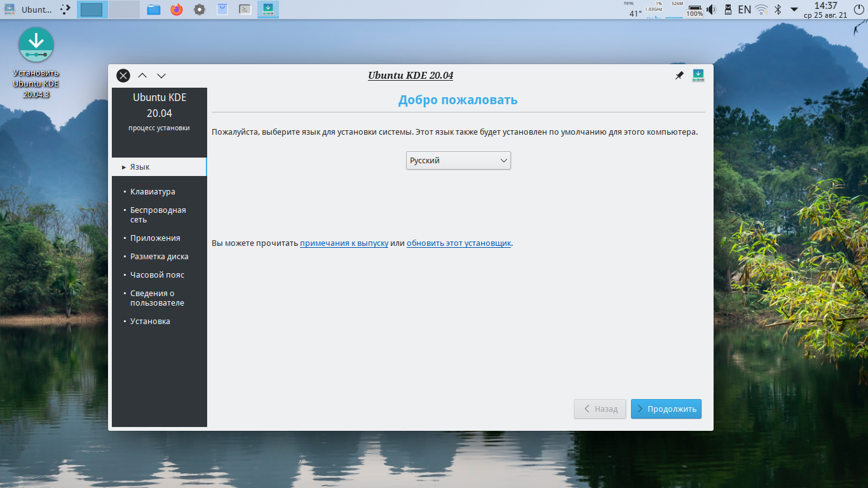868x488 pixels.
Task: Click the Назад button
Action: click(600, 409)
